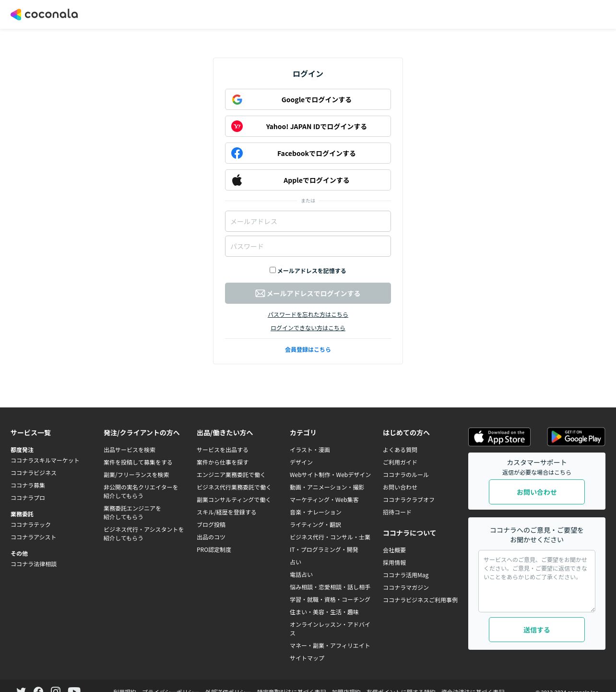
Task: Open PRO認定制度 link
Action: [214, 550]
